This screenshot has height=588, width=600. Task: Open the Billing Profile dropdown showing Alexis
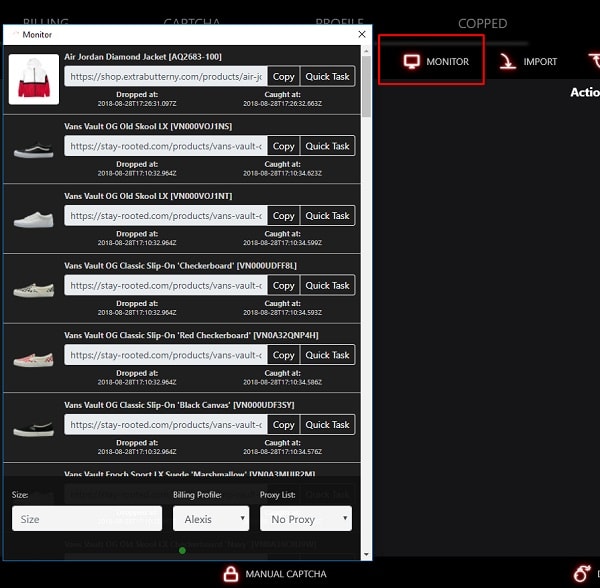[x=211, y=519]
